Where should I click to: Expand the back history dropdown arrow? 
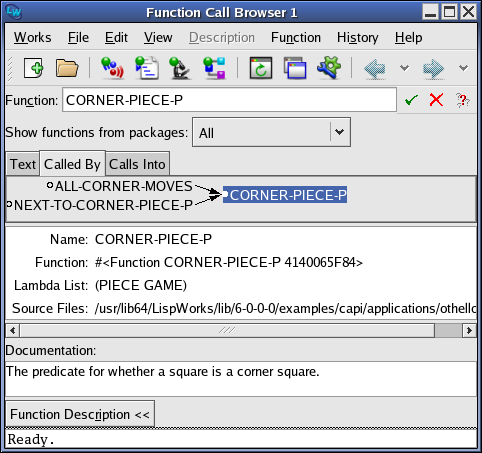tap(404, 68)
